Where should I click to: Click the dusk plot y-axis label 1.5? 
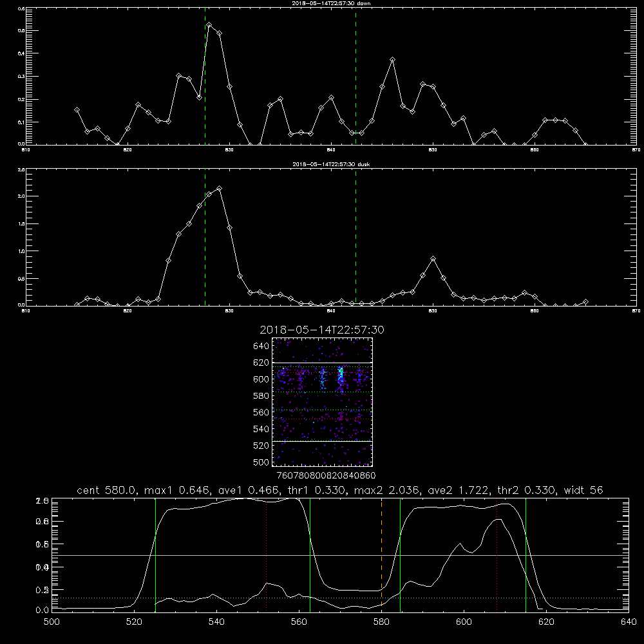(21, 224)
